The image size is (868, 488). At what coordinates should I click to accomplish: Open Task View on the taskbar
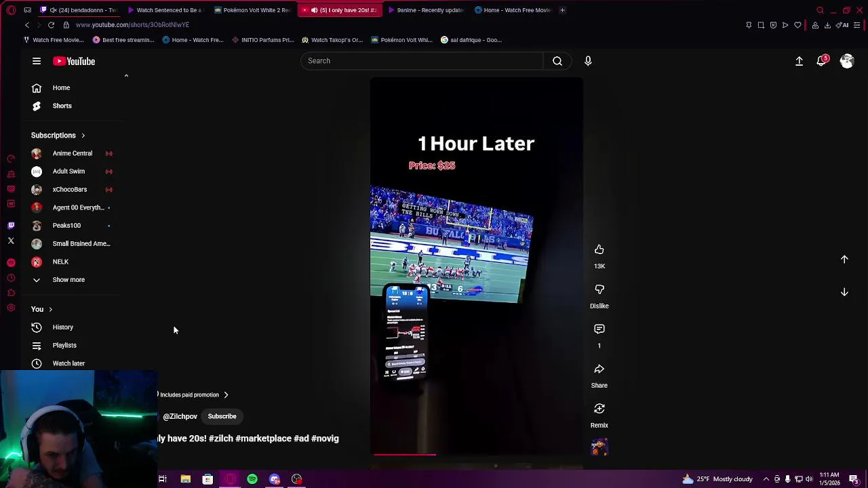pyautogui.click(x=163, y=479)
